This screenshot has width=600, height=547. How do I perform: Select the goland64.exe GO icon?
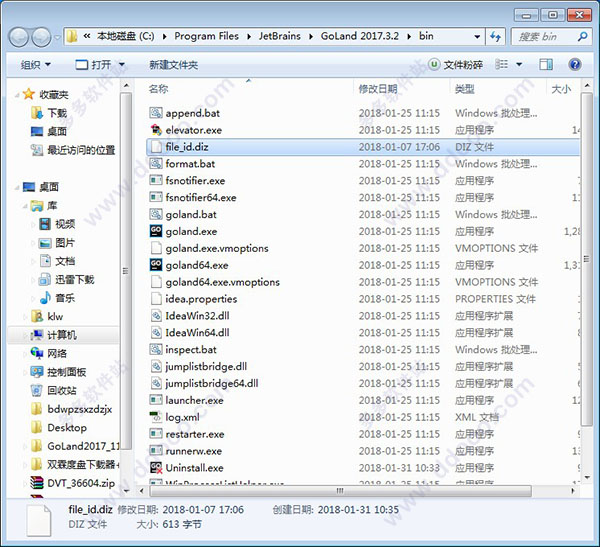click(x=156, y=265)
